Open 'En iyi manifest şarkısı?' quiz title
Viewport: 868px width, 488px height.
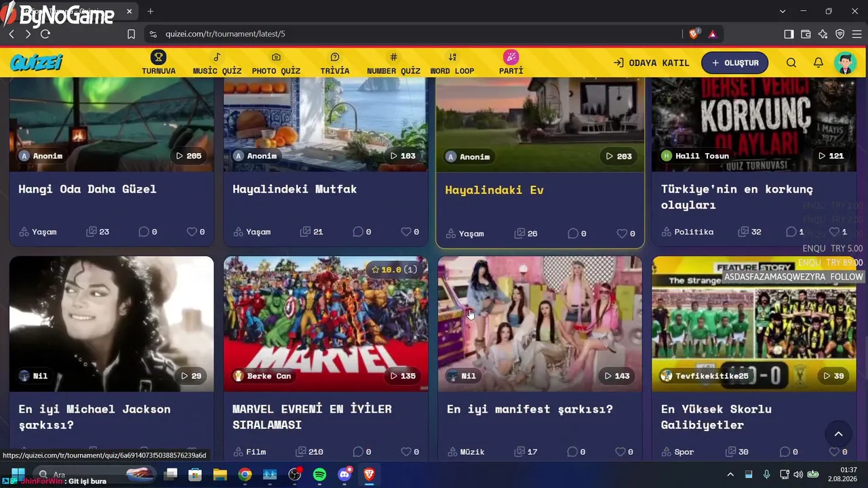530,409
